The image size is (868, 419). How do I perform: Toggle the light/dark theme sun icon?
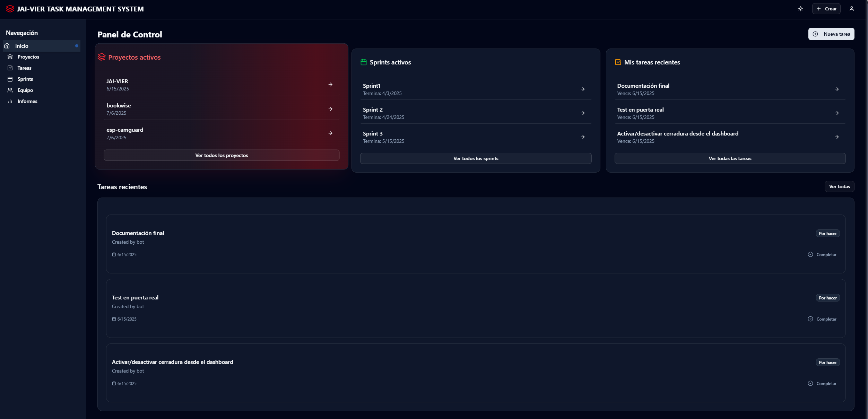(800, 9)
